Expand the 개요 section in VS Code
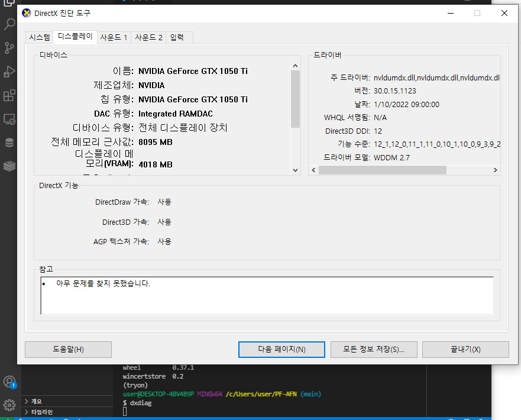Screen dimensions: 521x420 click(67, 402)
